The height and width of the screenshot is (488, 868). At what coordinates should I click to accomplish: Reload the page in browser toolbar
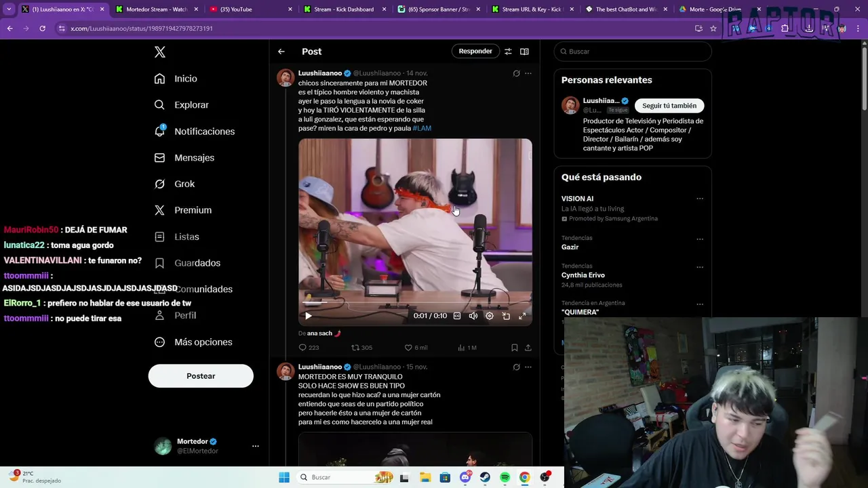[x=42, y=28]
